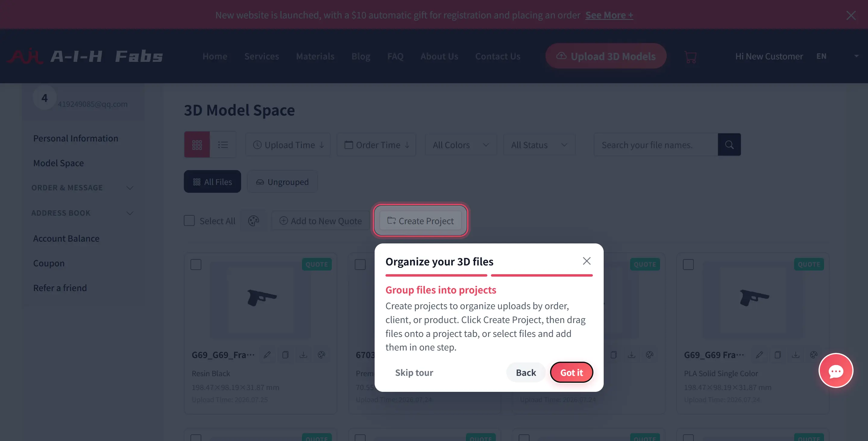Check the Resin Black model card checkbox
The height and width of the screenshot is (441, 868).
(x=196, y=264)
